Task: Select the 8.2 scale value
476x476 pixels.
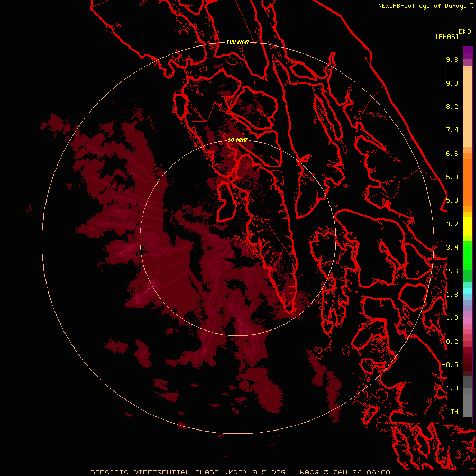Action: [x=452, y=106]
